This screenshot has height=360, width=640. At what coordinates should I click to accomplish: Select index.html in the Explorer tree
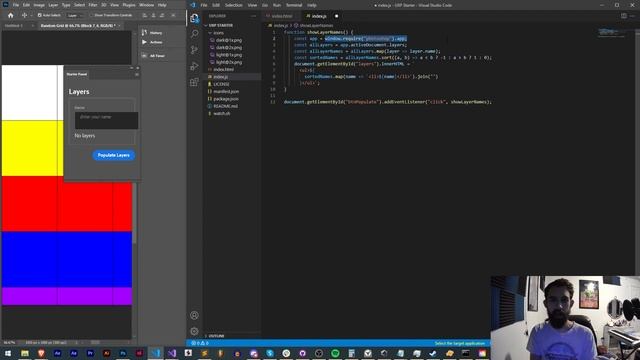pyautogui.click(x=223, y=69)
